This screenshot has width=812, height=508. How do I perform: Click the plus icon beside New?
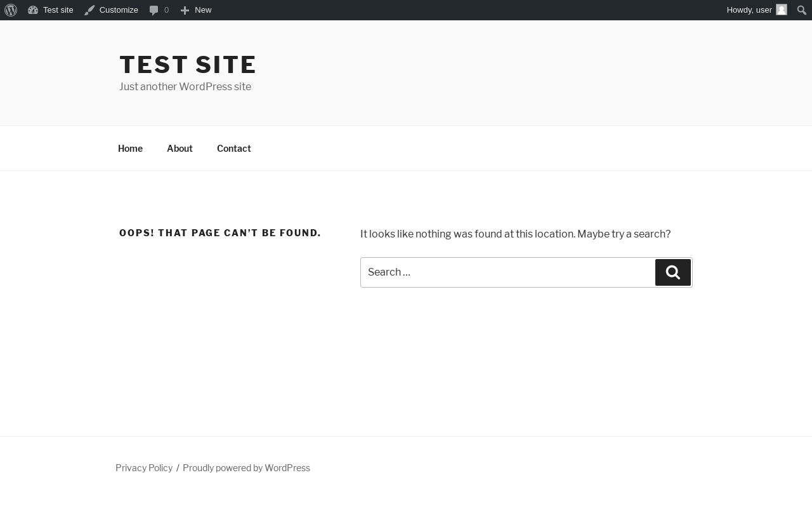pos(185,10)
